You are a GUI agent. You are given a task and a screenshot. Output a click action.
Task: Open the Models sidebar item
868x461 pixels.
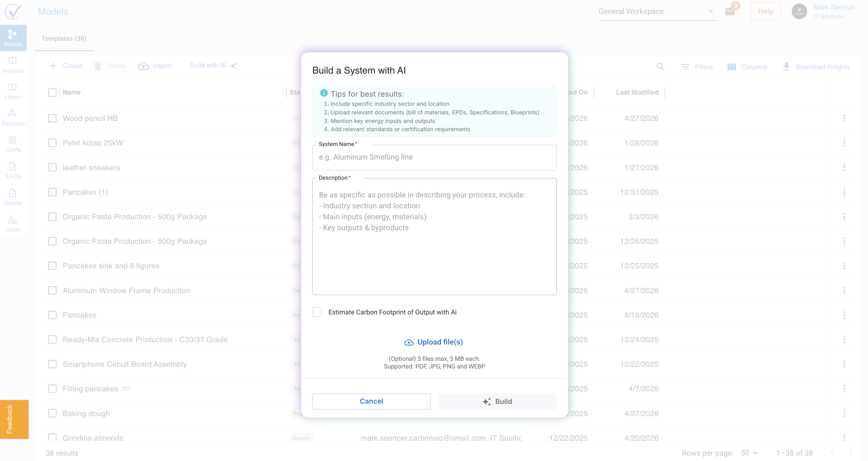(13, 38)
